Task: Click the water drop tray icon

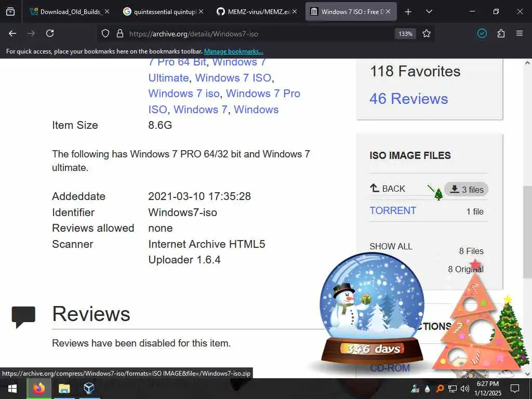Action: (428, 389)
